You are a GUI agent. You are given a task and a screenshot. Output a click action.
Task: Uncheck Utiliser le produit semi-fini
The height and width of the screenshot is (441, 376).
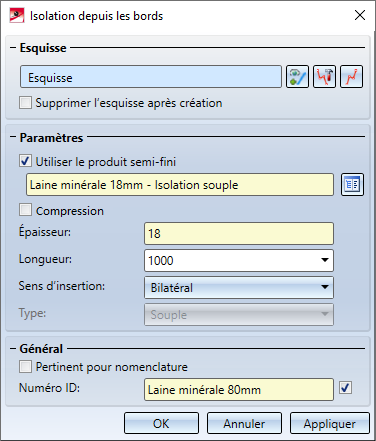point(26,161)
